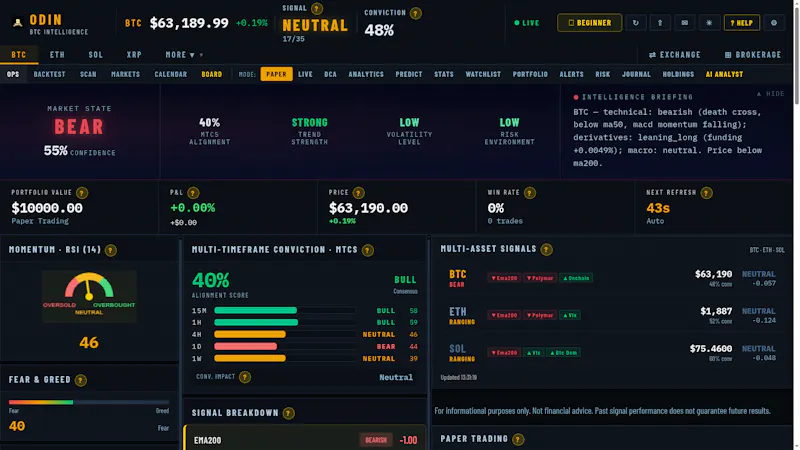Open the ANALYTICS tab

click(366, 74)
